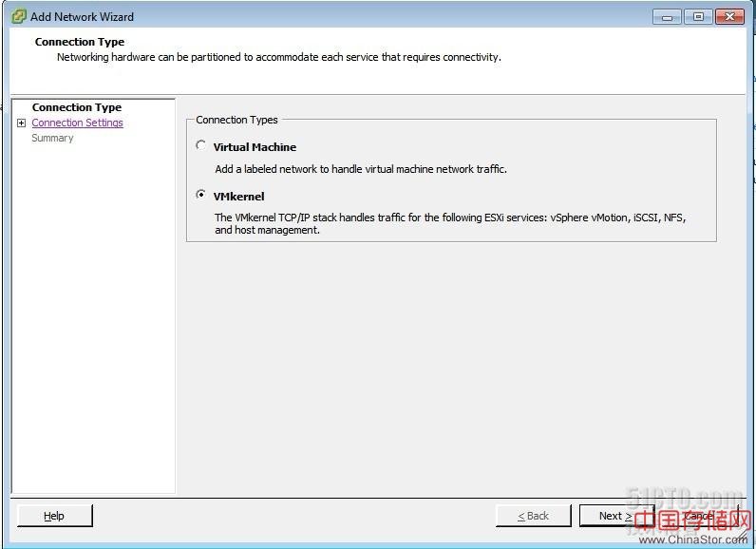Click the labeled network description text

pyautogui.click(x=361, y=169)
